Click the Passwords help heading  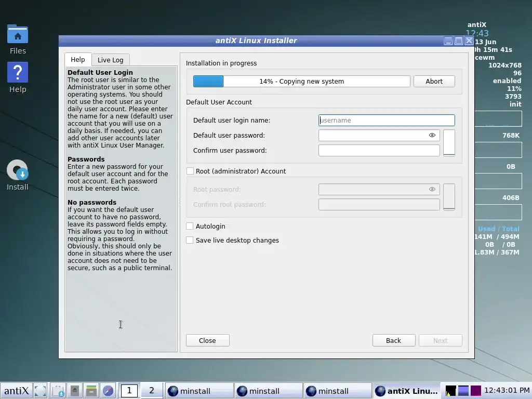click(x=86, y=159)
